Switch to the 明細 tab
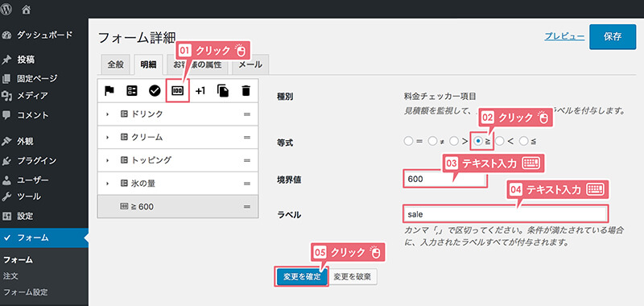 coord(148,65)
